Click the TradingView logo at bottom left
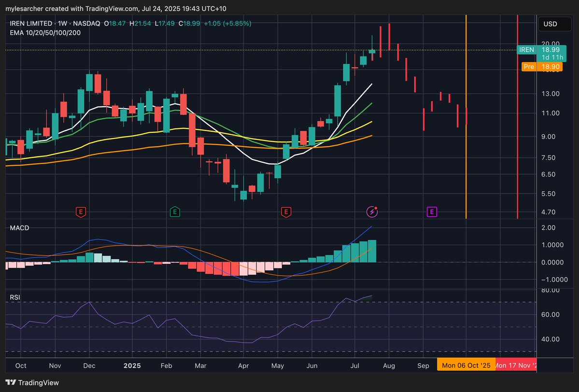 32,383
